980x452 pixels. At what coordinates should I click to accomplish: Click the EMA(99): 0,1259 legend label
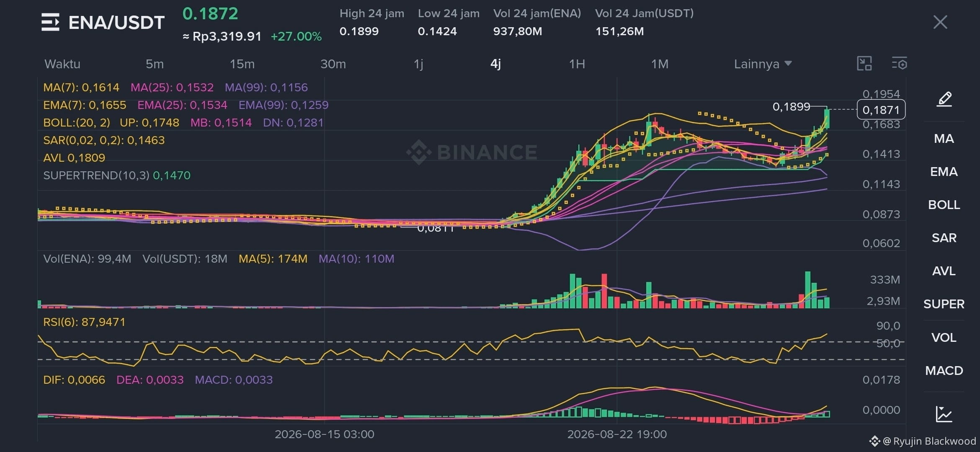click(284, 105)
